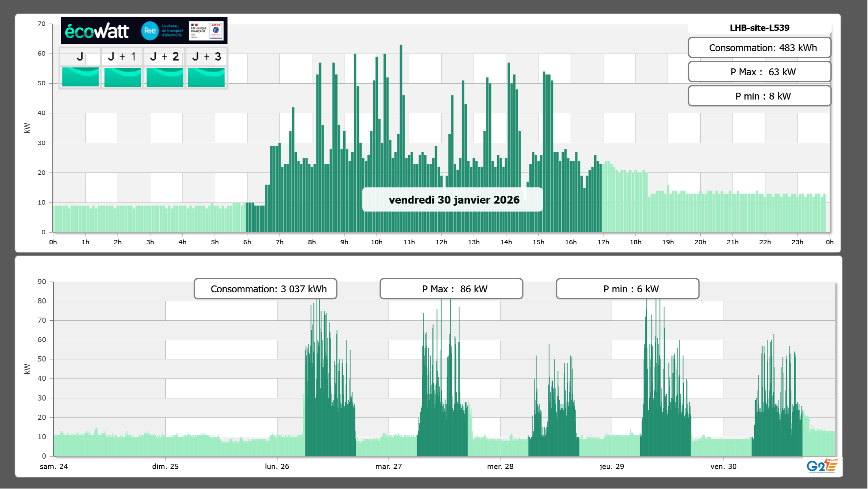Screen dimensions: 868x489
Task: Click the Consommation: 483 kWh box
Action: pos(759,48)
